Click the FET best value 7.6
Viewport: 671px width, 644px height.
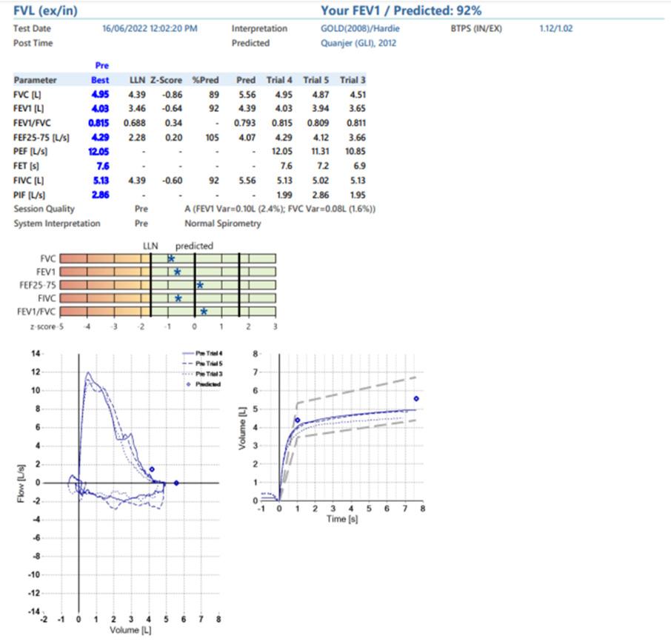(103, 166)
